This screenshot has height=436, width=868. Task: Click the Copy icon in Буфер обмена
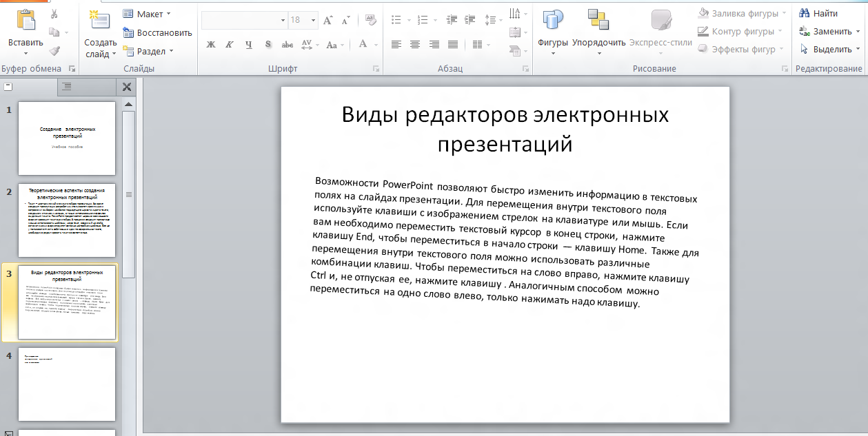click(x=54, y=32)
